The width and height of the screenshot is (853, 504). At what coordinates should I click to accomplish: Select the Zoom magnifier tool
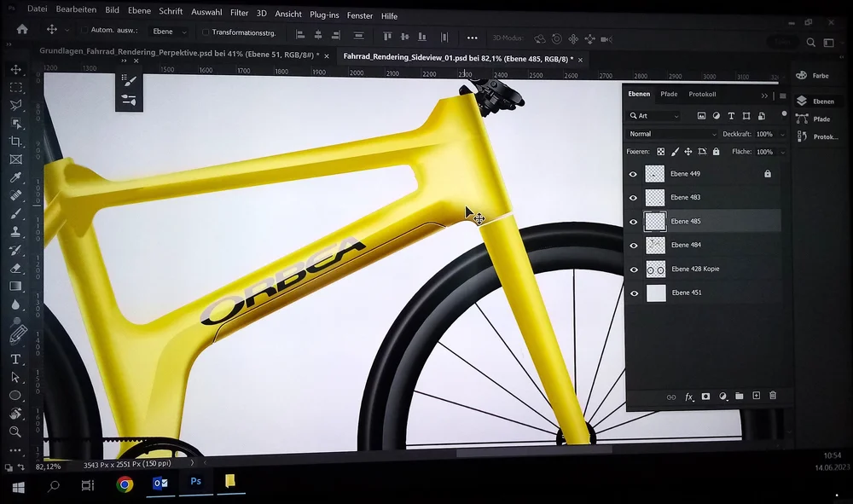pyautogui.click(x=15, y=432)
